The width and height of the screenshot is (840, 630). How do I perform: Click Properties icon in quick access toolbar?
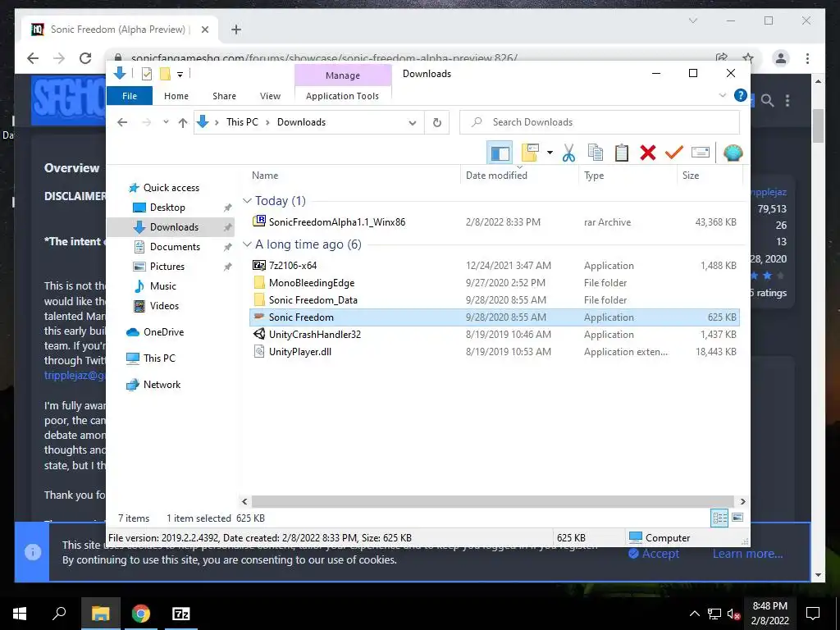coord(146,74)
